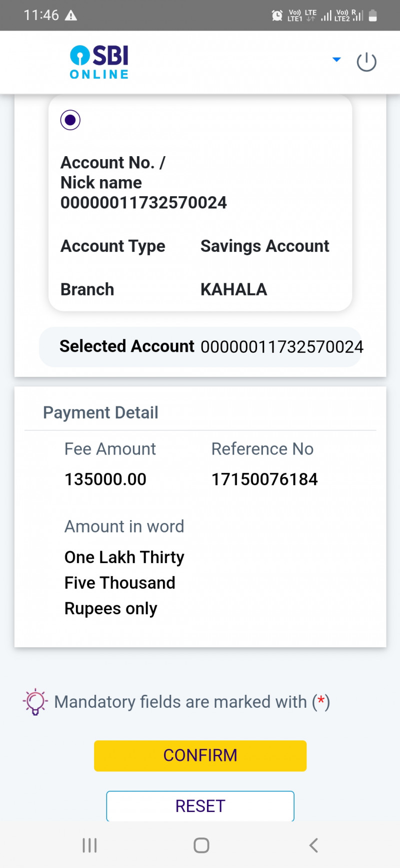Viewport: 400px width, 868px height.
Task: Tap the Savings Account type text
Action: (264, 246)
